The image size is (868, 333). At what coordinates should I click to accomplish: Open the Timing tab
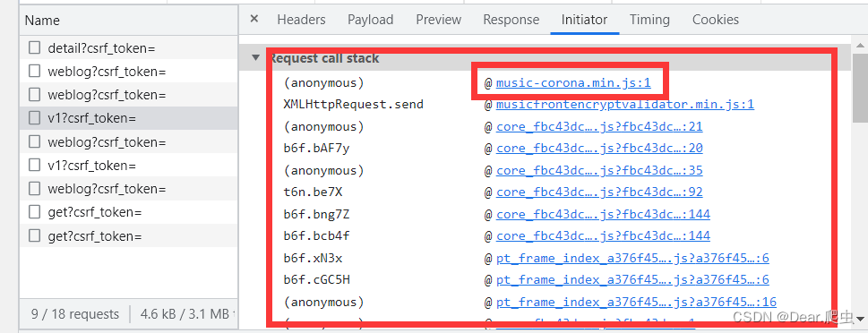point(649,20)
